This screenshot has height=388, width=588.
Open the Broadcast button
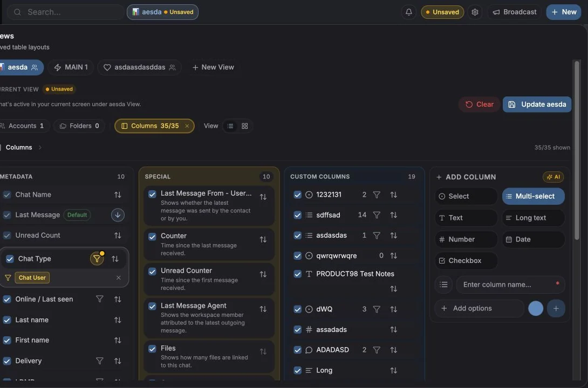[x=515, y=12]
